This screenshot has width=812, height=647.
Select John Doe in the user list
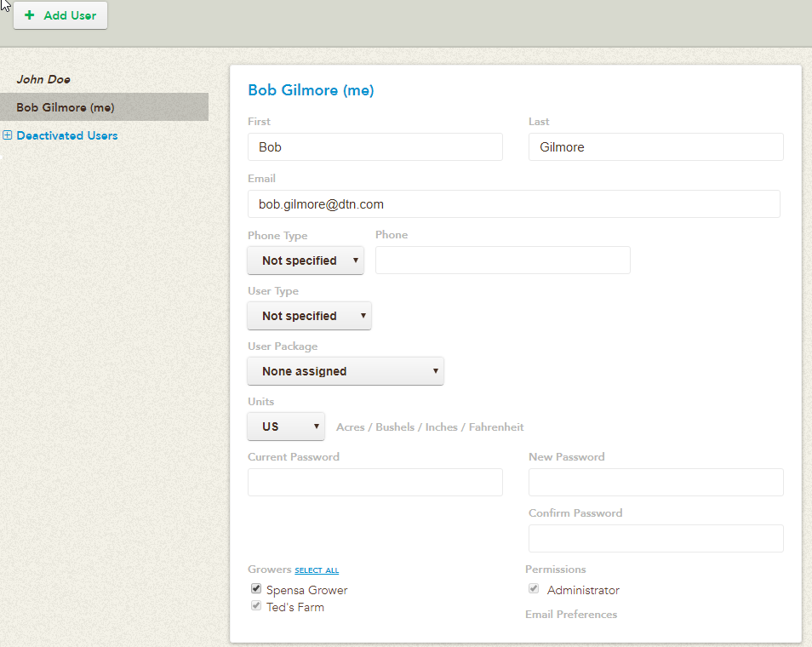tap(43, 79)
